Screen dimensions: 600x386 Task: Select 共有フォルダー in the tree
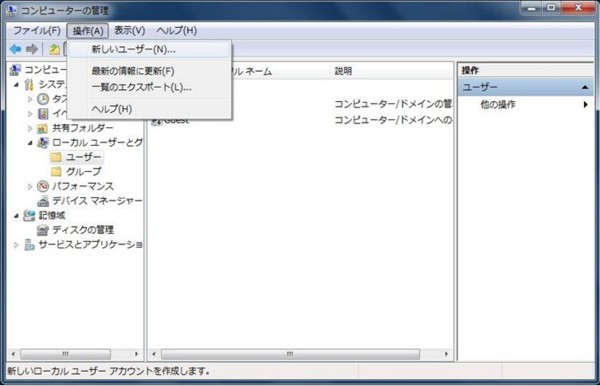(83, 128)
